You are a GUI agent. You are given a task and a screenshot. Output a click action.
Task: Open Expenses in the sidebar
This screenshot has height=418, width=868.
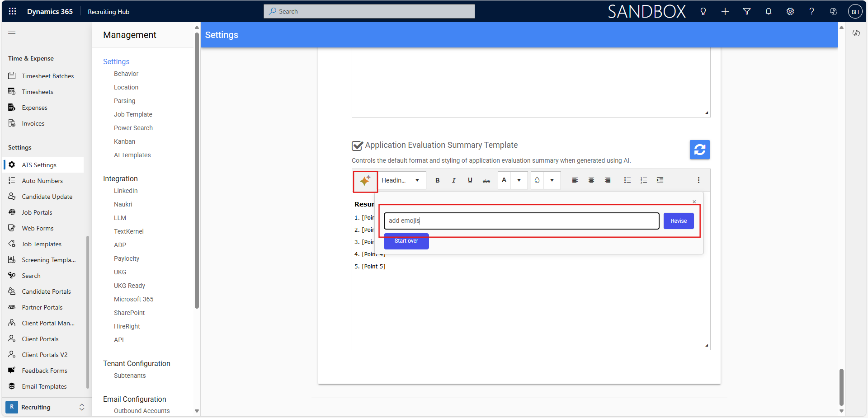(34, 108)
